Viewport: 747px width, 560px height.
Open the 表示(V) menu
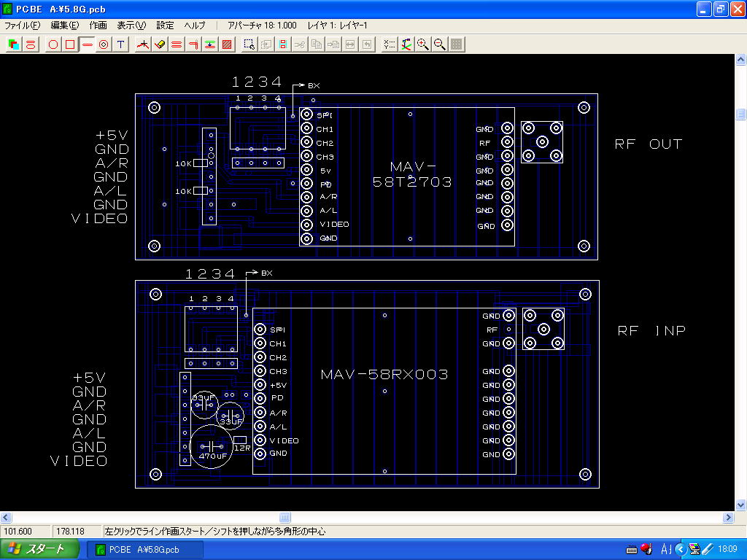point(131,26)
